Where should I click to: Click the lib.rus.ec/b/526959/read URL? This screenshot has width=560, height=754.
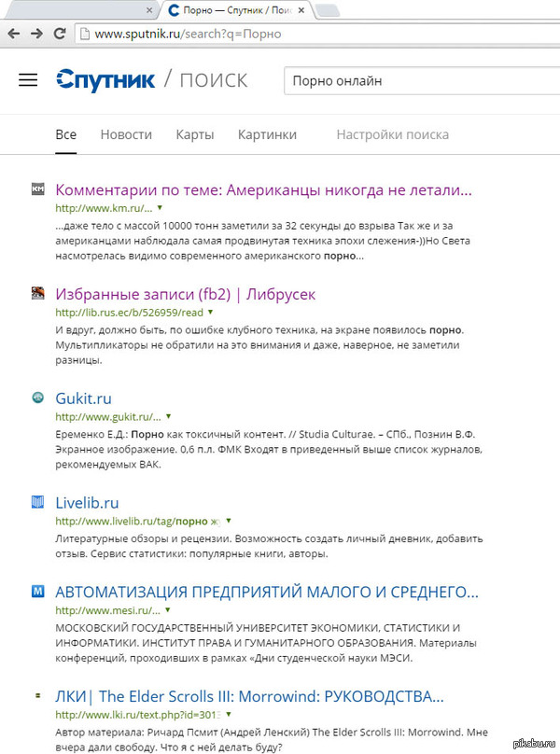point(130,313)
